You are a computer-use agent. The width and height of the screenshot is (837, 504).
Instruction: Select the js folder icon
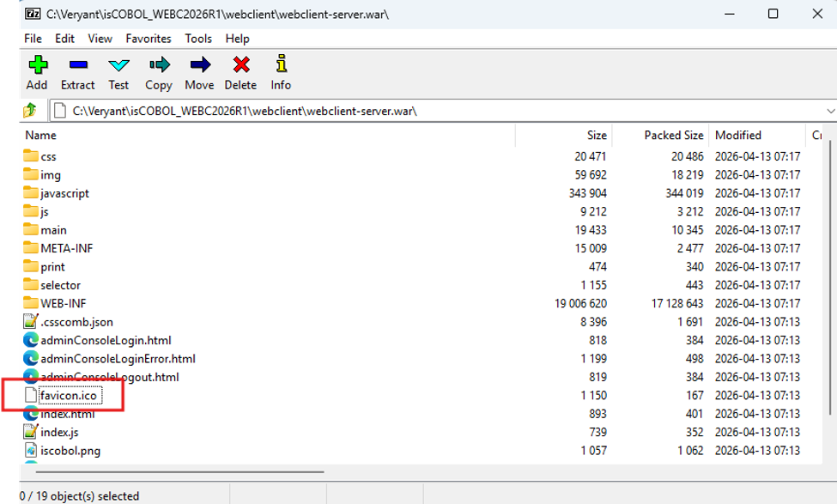[x=31, y=211]
